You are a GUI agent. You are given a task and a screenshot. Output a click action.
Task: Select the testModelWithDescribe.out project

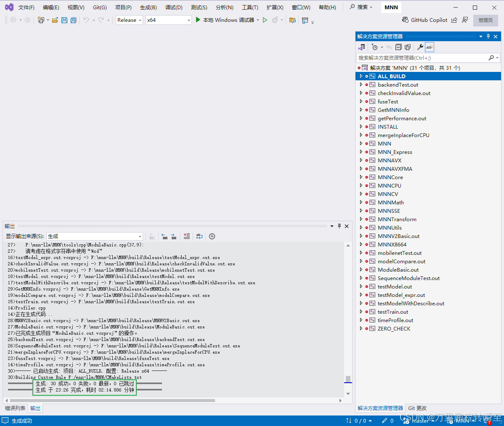click(411, 304)
